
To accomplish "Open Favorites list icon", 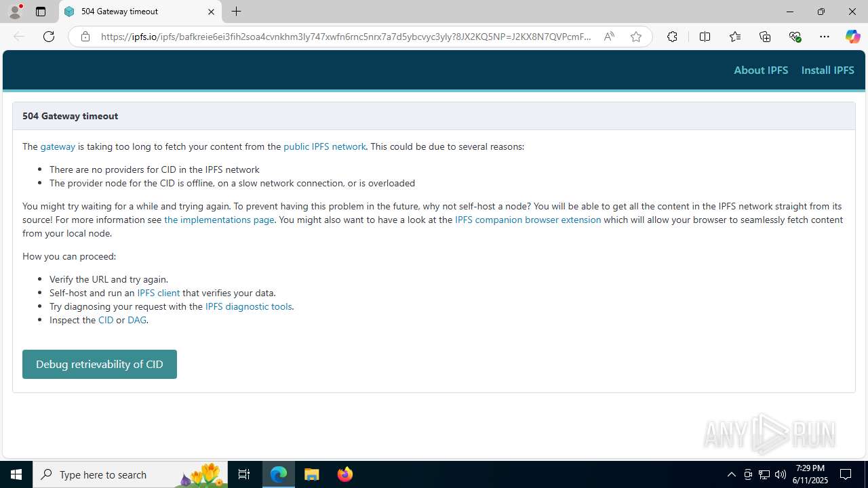I will coord(735,37).
